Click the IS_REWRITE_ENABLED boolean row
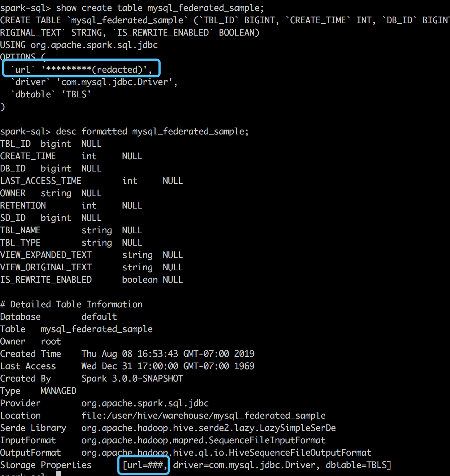 pyautogui.click(x=92, y=280)
